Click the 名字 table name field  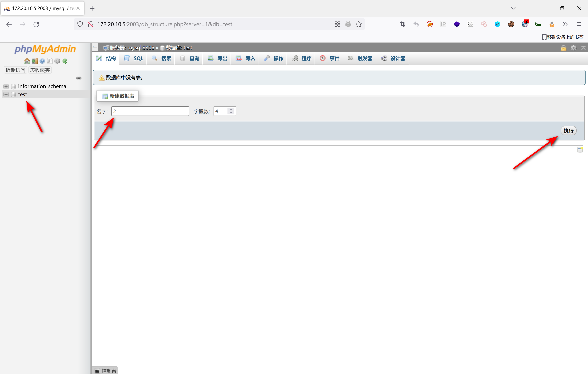click(150, 111)
